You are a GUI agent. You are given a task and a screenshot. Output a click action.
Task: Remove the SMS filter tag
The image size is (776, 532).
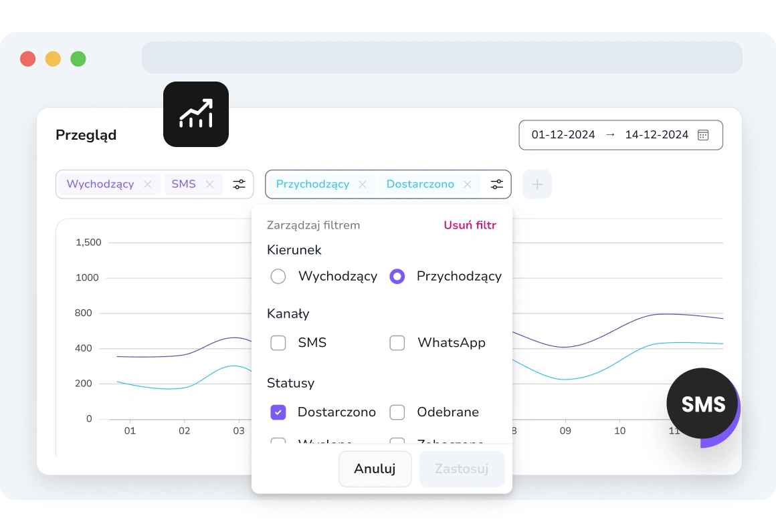[209, 184]
